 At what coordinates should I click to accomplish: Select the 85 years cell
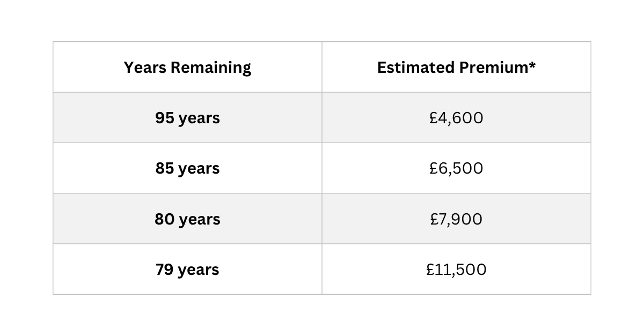pos(187,168)
